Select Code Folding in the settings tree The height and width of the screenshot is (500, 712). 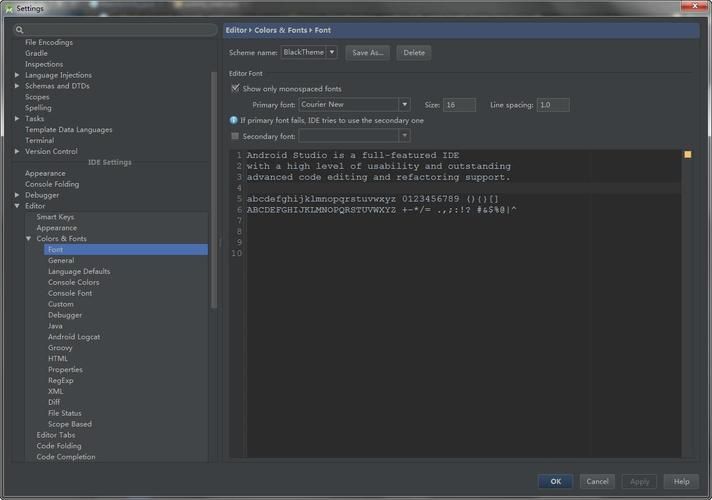pos(59,446)
